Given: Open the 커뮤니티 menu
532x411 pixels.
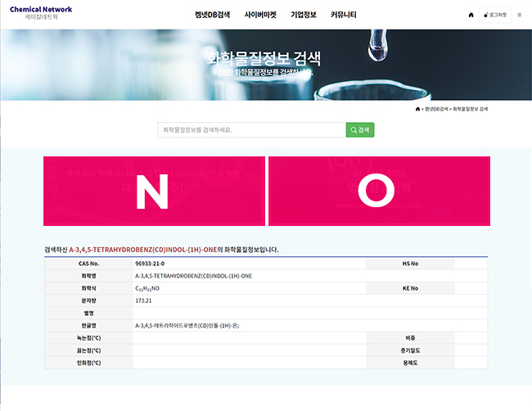Looking at the screenshot, I should 344,15.
